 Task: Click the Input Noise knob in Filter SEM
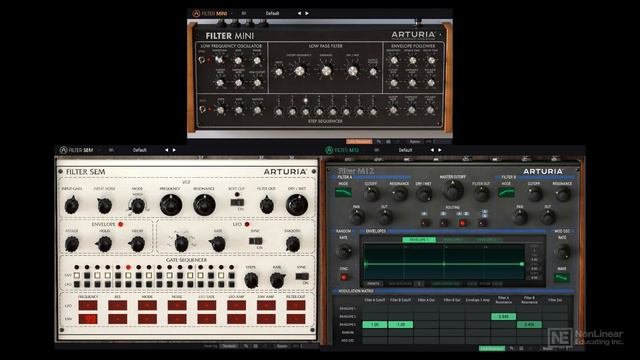(x=104, y=205)
